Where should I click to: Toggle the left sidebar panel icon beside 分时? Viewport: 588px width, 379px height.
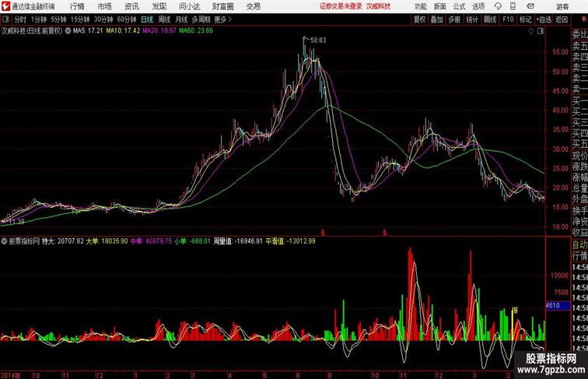(x=5, y=19)
